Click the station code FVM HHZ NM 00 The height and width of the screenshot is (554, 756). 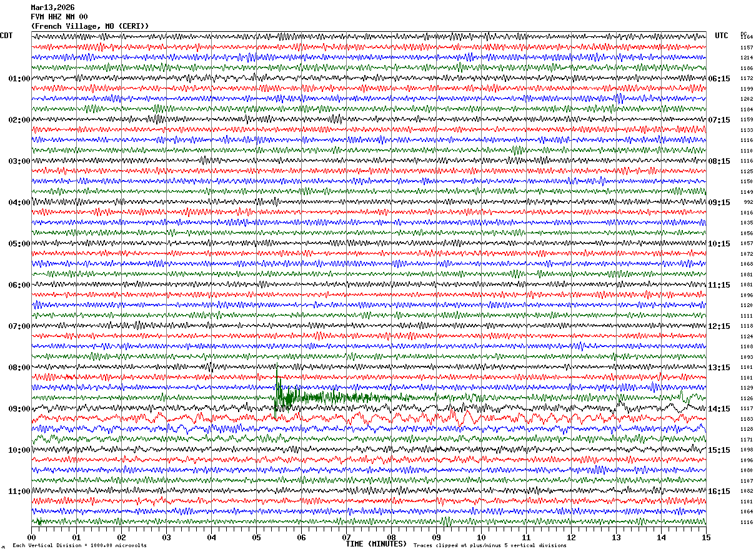point(59,17)
